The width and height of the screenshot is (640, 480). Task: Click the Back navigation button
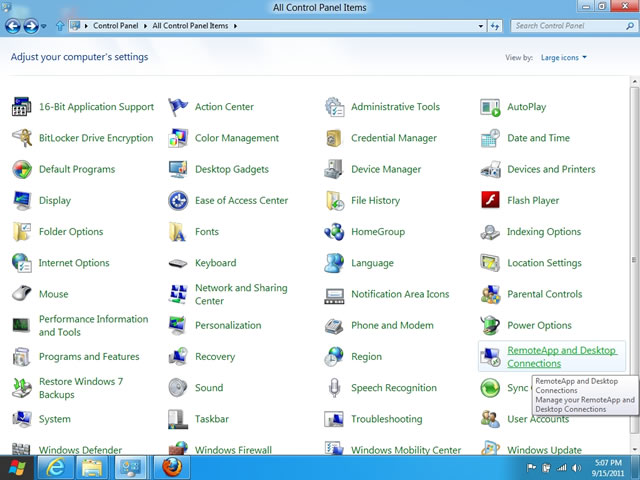[13, 26]
